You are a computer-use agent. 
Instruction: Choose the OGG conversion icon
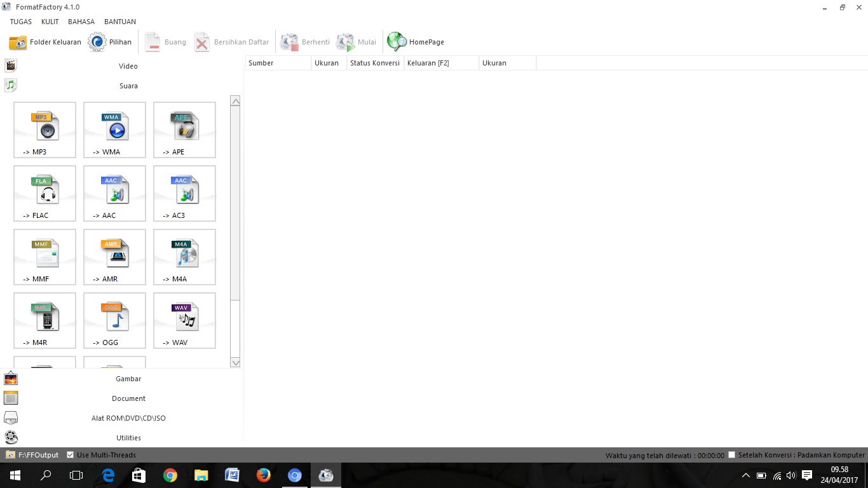[x=114, y=320]
